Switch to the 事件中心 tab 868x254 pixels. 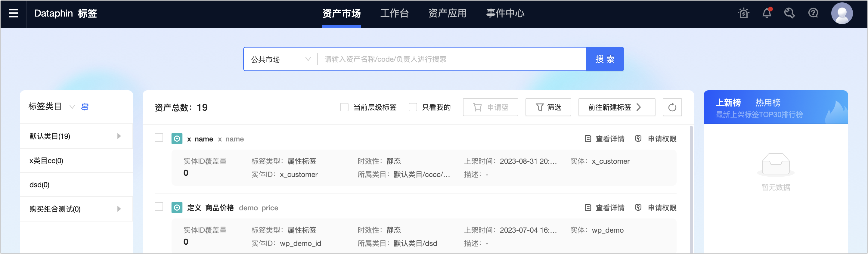click(505, 14)
